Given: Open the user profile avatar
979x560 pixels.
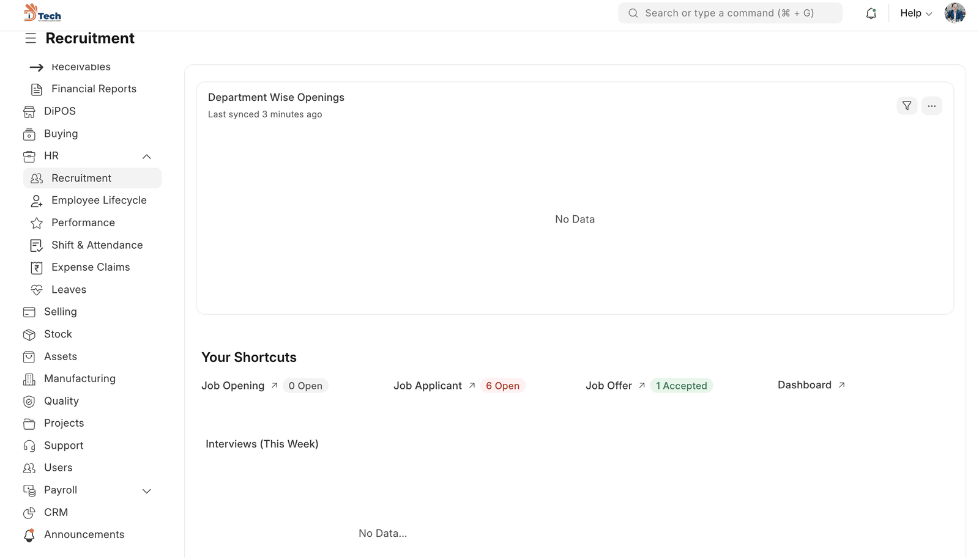Looking at the screenshot, I should point(954,13).
